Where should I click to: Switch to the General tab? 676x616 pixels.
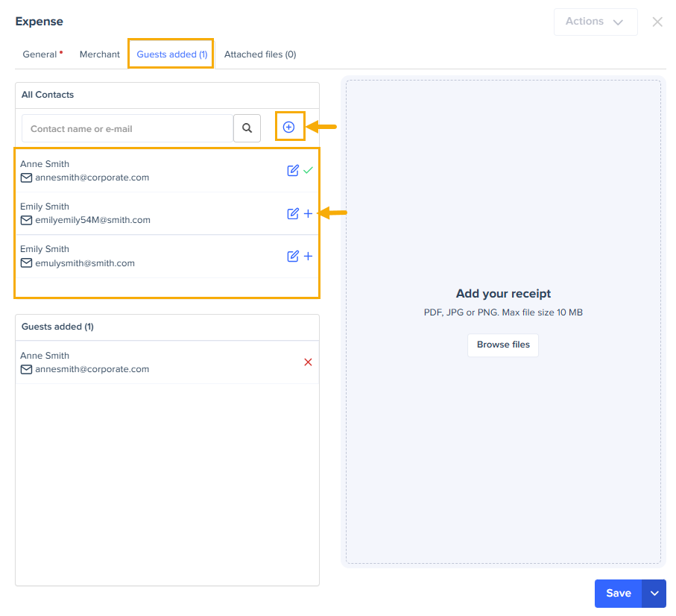tap(40, 54)
